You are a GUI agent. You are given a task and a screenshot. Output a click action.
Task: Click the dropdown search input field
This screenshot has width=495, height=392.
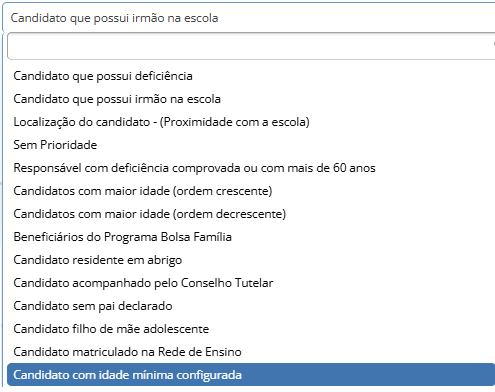pyautogui.click(x=251, y=46)
